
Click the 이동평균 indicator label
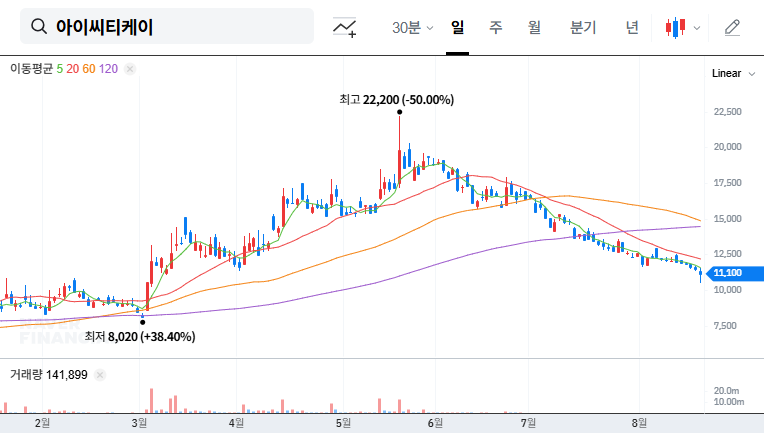tap(31, 69)
